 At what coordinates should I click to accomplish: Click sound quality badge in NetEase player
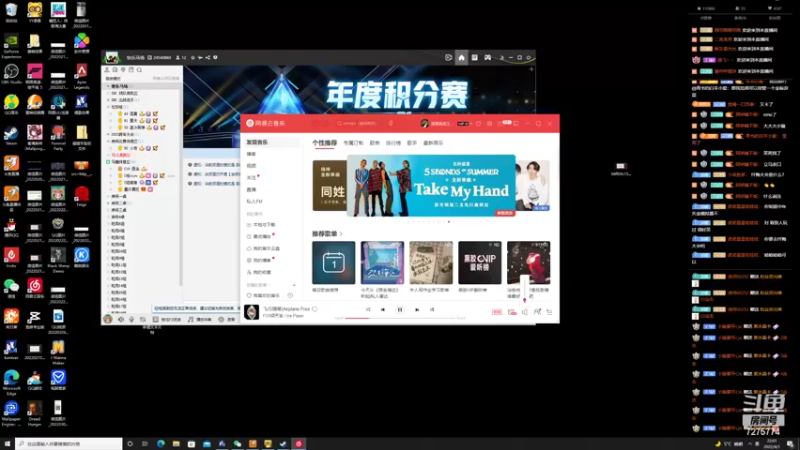coord(496,312)
